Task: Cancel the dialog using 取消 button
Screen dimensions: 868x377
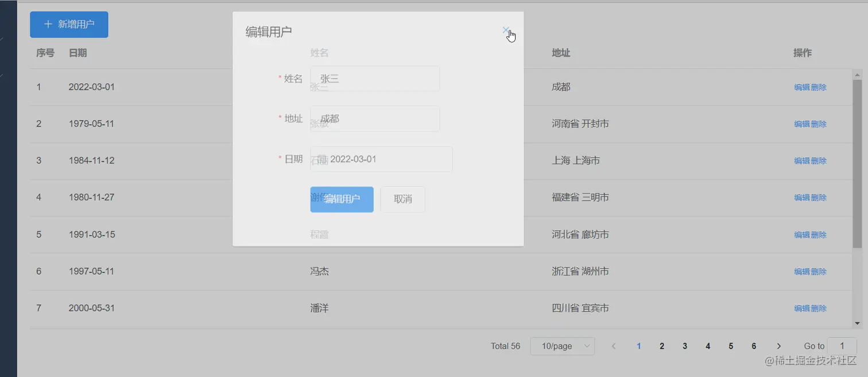Action: coord(402,199)
